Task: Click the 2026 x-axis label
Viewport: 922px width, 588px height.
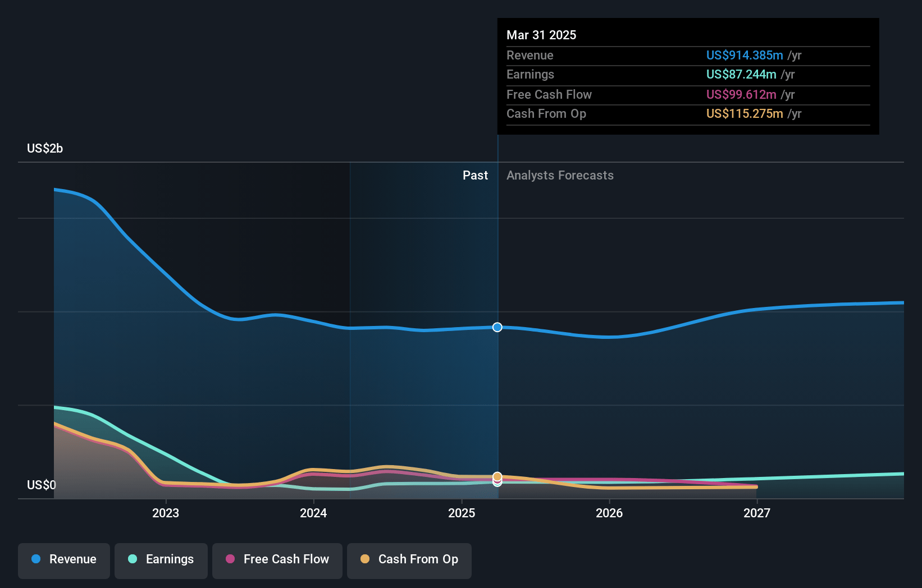Action: [x=609, y=513]
